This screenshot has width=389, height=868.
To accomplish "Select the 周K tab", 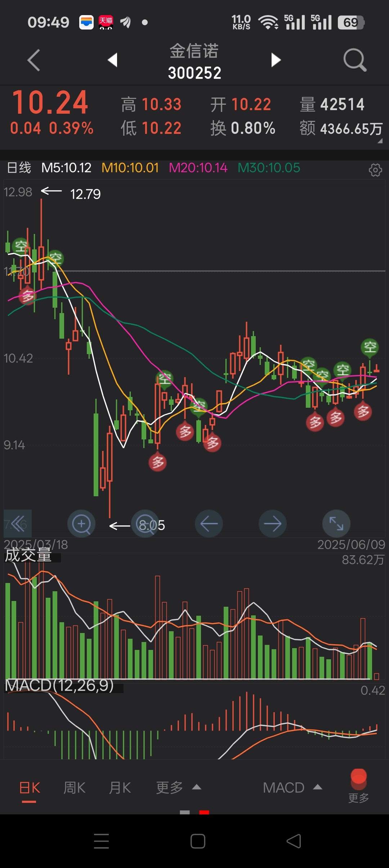I will (74, 788).
